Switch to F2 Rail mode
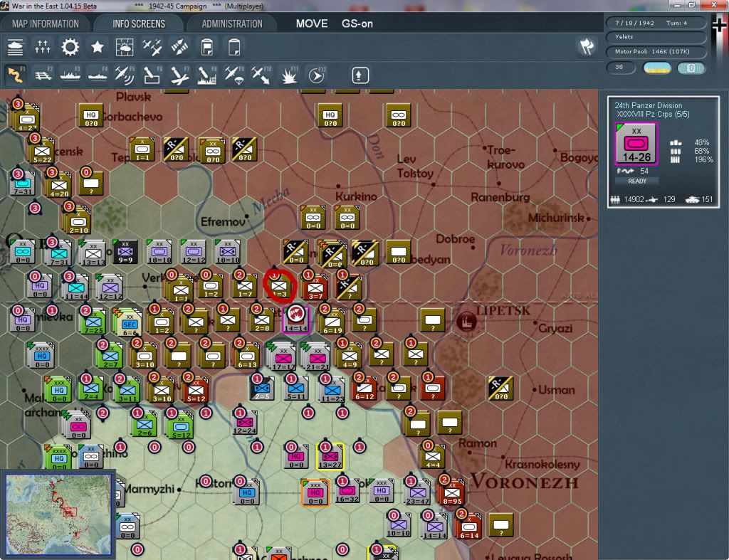 click(x=43, y=75)
